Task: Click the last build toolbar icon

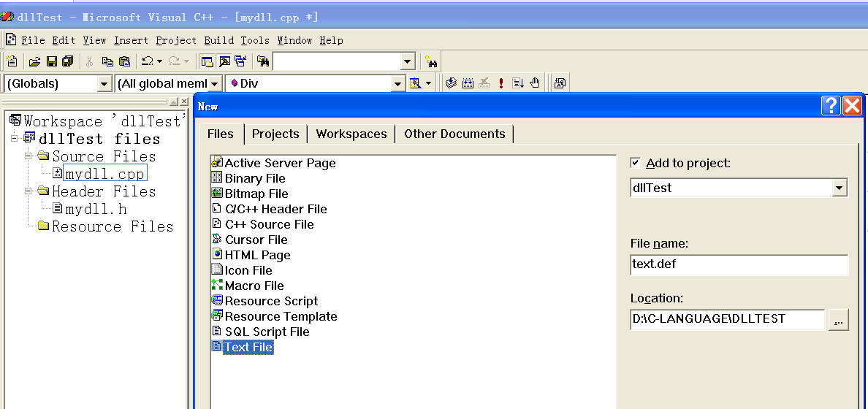Action: pos(560,83)
